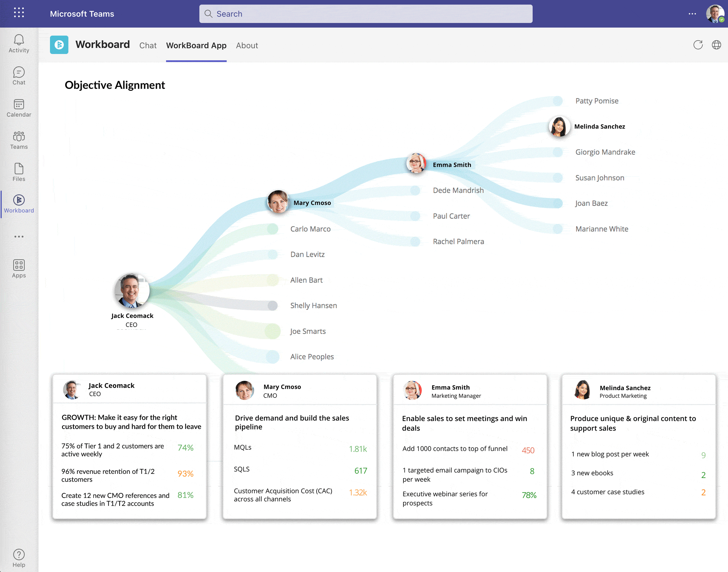Reload the Workboard tab
This screenshot has height=572, width=728.
(x=698, y=45)
